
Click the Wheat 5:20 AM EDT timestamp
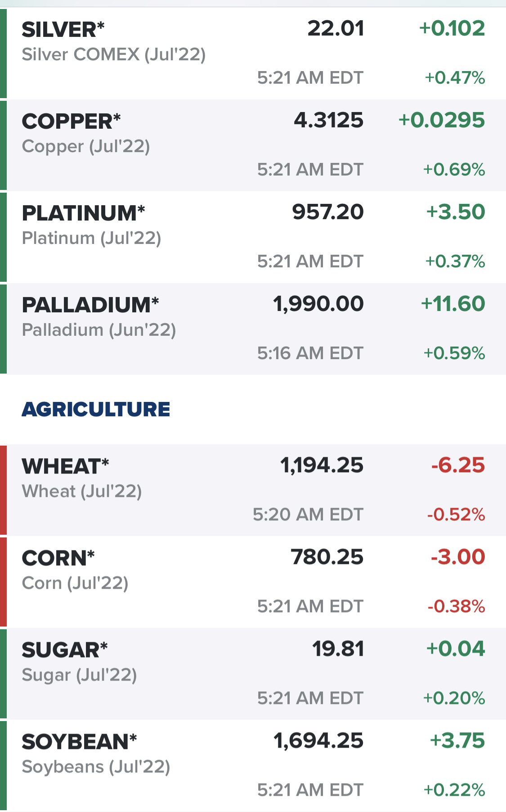pos(308,514)
